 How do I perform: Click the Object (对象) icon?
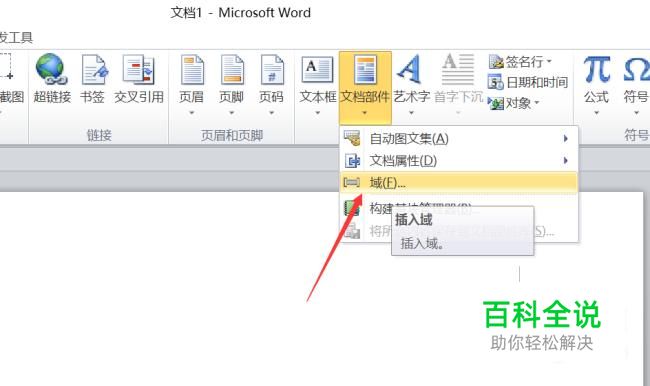tap(496, 102)
